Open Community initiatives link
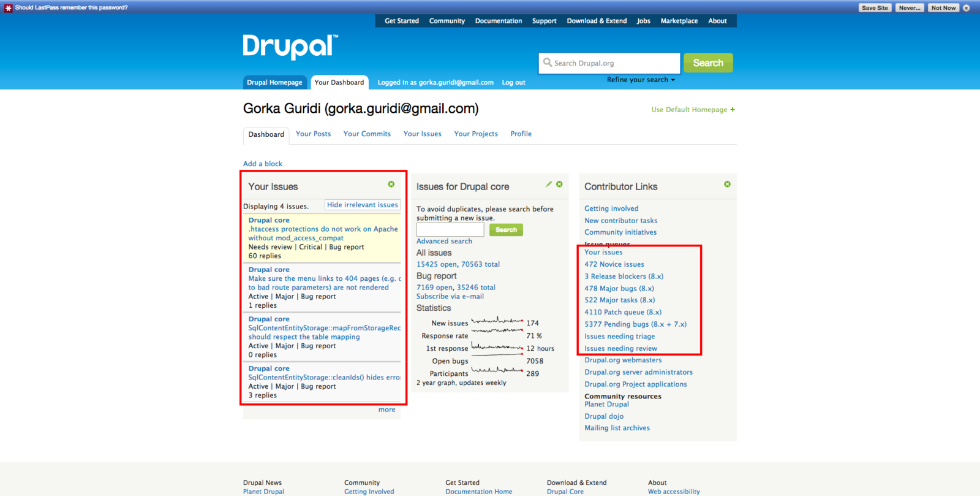The width and height of the screenshot is (980, 496). [x=620, y=232]
